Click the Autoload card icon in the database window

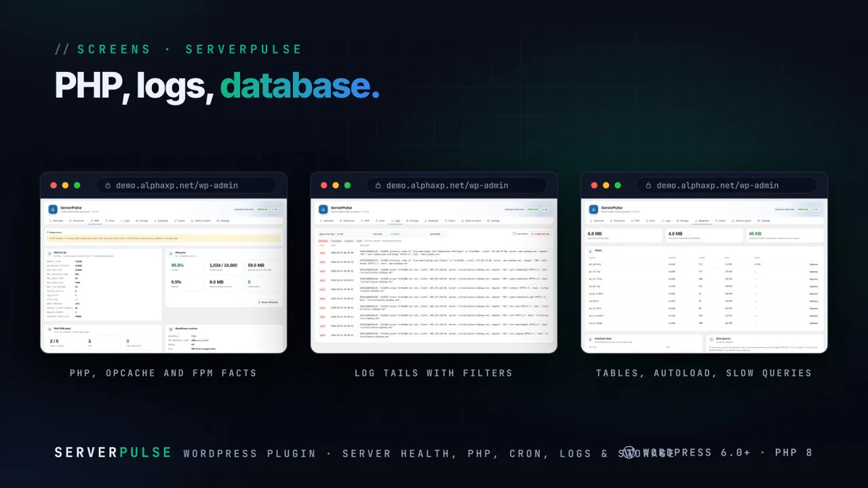590,339
